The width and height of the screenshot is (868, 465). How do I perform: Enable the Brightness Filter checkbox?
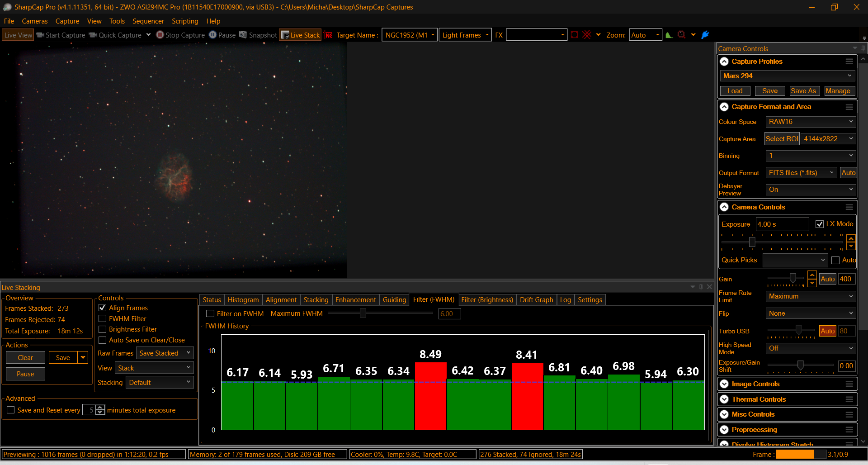click(103, 329)
